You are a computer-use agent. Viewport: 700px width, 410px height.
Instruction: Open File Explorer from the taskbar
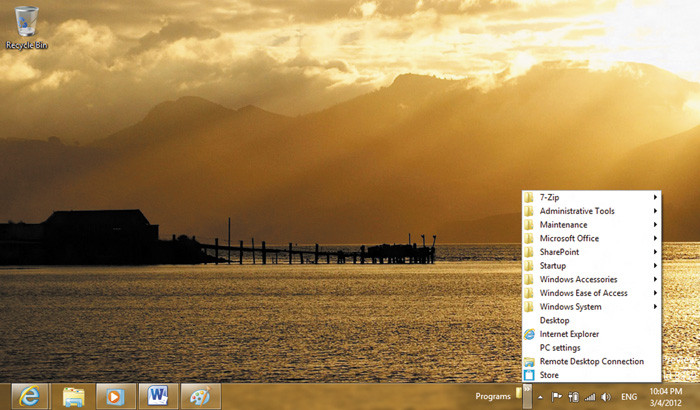[x=73, y=396]
